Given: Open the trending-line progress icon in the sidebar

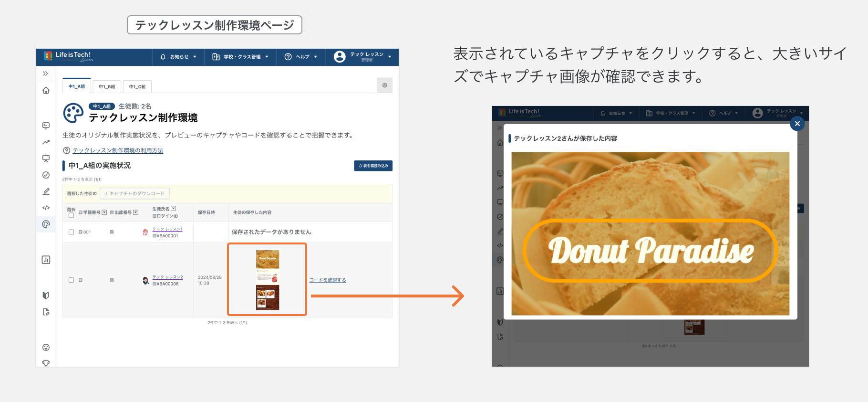Looking at the screenshot, I should pos(46,142).
